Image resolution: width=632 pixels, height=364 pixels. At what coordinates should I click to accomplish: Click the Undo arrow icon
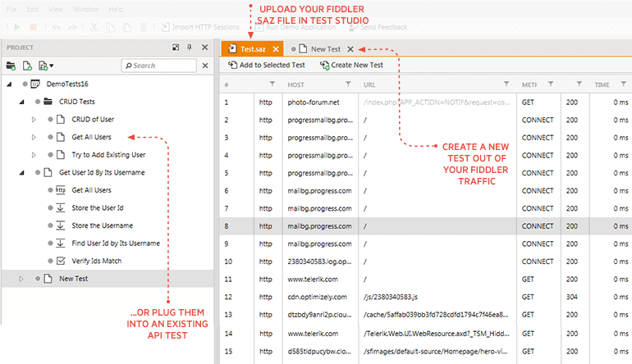(57, 27)
